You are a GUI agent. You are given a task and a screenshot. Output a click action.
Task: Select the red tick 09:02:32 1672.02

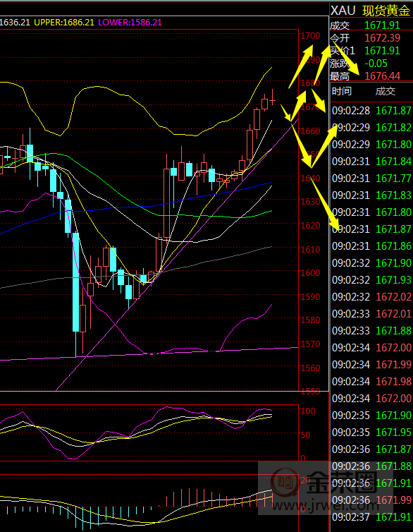tap(371, 297)
